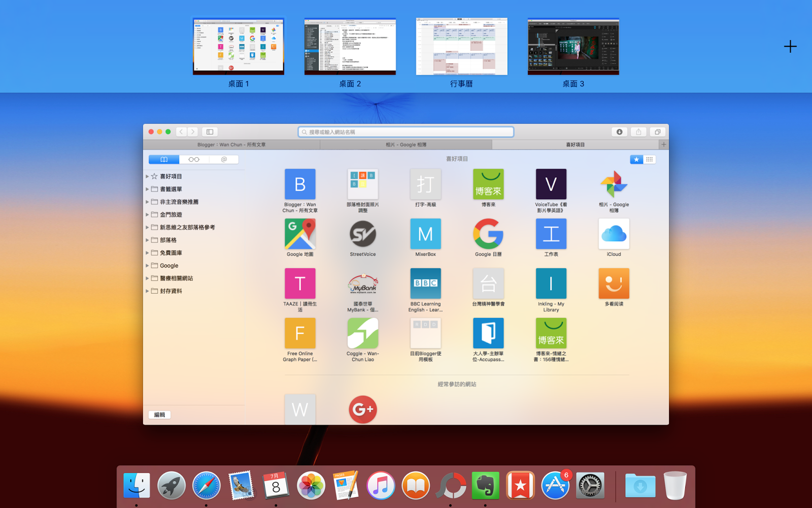This screenshot has height=508, width=812.
Task: Select the Shared Links @ tab
Action: point(224,160)
